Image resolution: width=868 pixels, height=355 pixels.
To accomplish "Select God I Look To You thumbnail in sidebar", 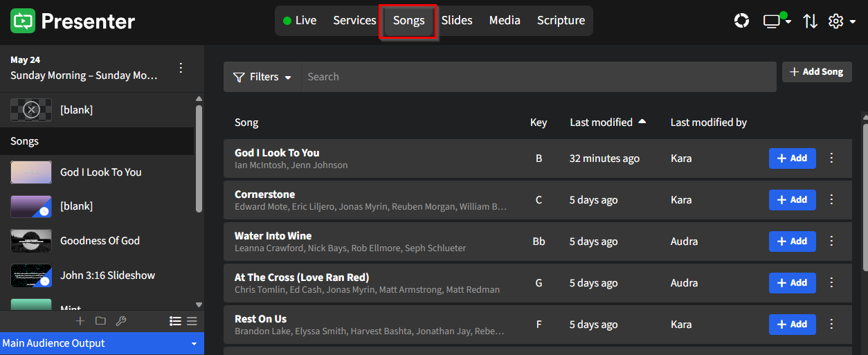I will (x=31, y=172).
